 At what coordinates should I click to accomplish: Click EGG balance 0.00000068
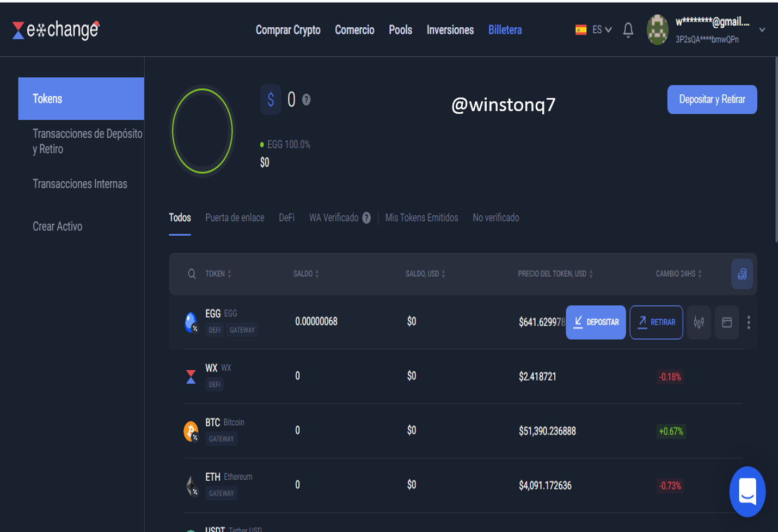tap(316, 322)
